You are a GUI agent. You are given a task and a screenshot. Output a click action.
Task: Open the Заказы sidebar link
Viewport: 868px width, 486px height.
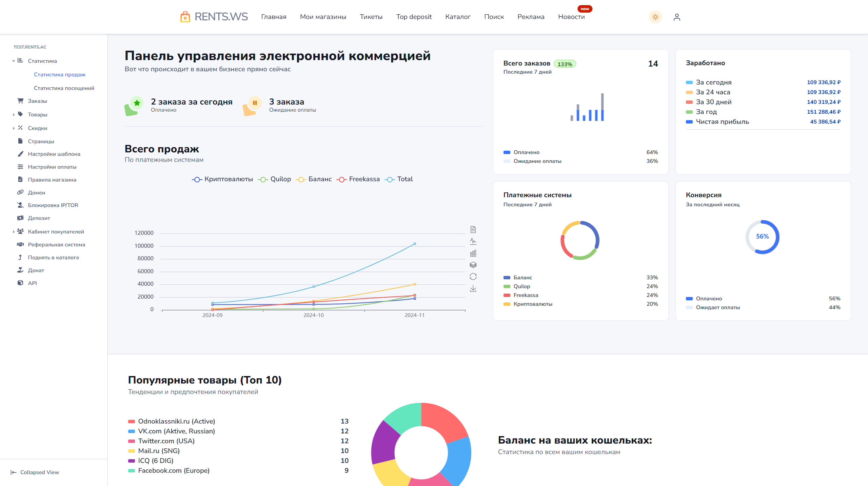[x=37, y=101]
